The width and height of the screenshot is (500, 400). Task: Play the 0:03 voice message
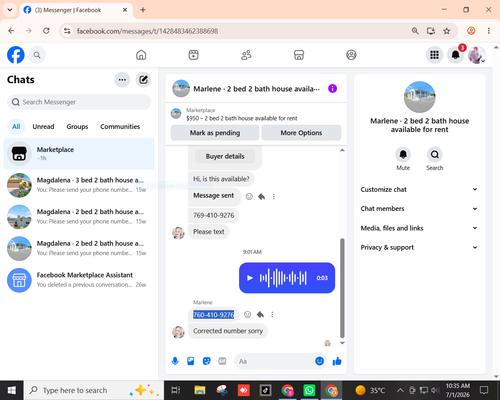(x=250, y=278)
